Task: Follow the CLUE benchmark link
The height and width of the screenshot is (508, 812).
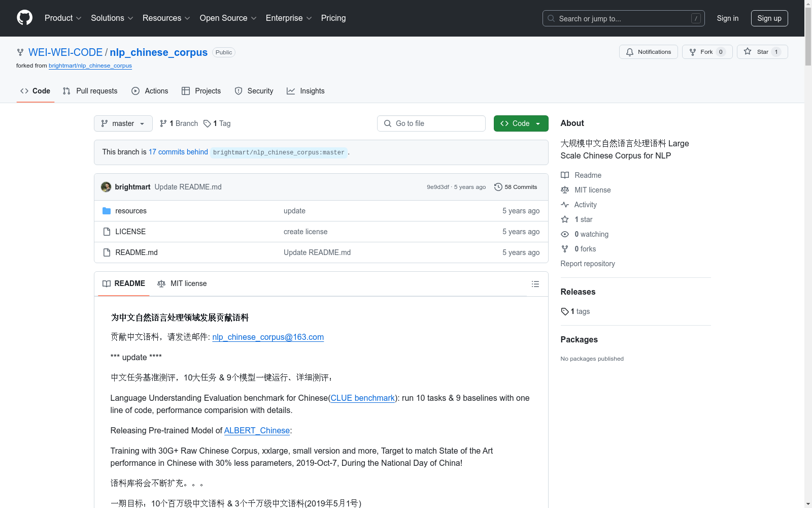Action: click(362, 398)
